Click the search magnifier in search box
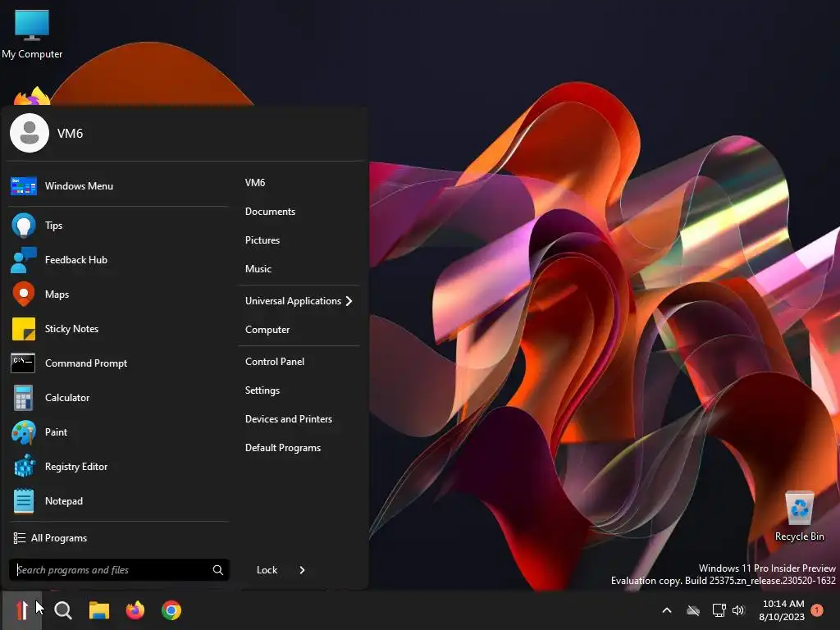Screen dimensions: 840x630 [218, 570]
